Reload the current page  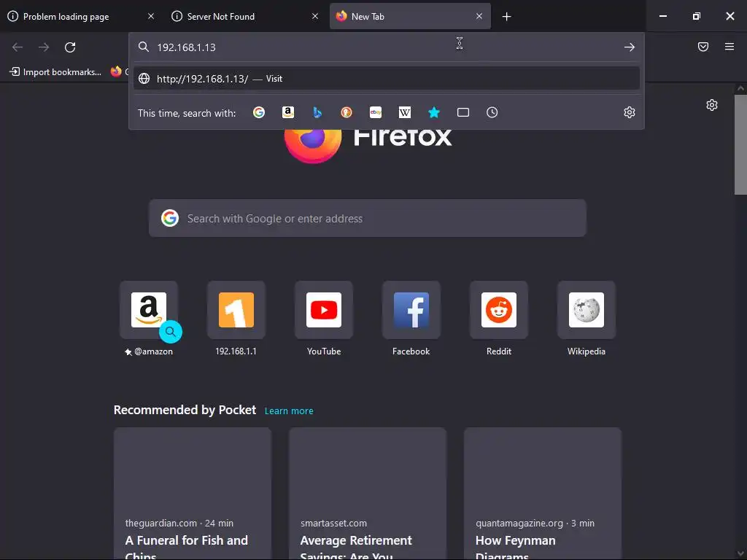coord(70,47)
